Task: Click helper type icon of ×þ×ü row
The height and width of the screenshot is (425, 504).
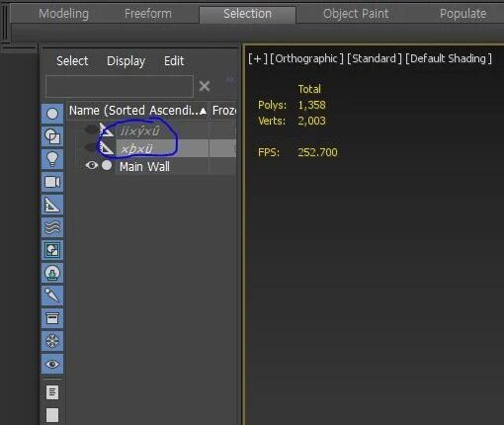Action: [x=107, y=148]
